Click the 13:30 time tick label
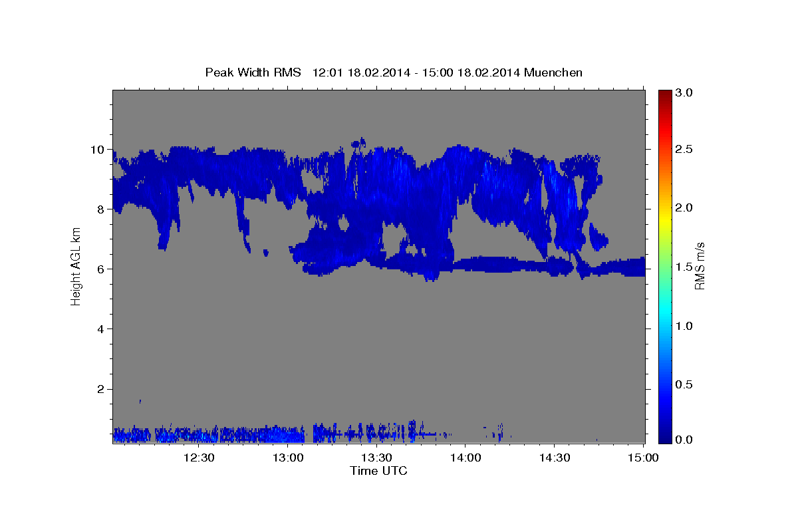The height and width of the screenshot is (532, 798). pos(376,458)
